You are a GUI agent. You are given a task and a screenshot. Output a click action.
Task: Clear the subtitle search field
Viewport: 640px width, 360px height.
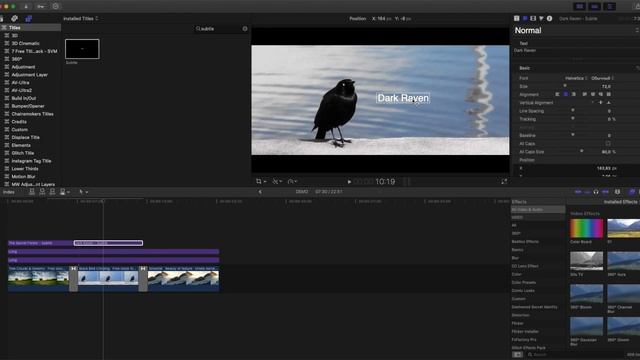tap(245, 29)
